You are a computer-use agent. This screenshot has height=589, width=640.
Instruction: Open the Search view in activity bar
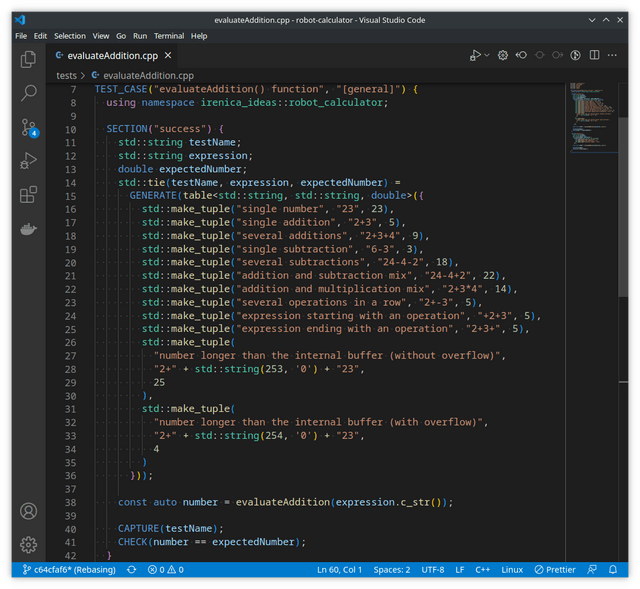click(x=28, y=93)
